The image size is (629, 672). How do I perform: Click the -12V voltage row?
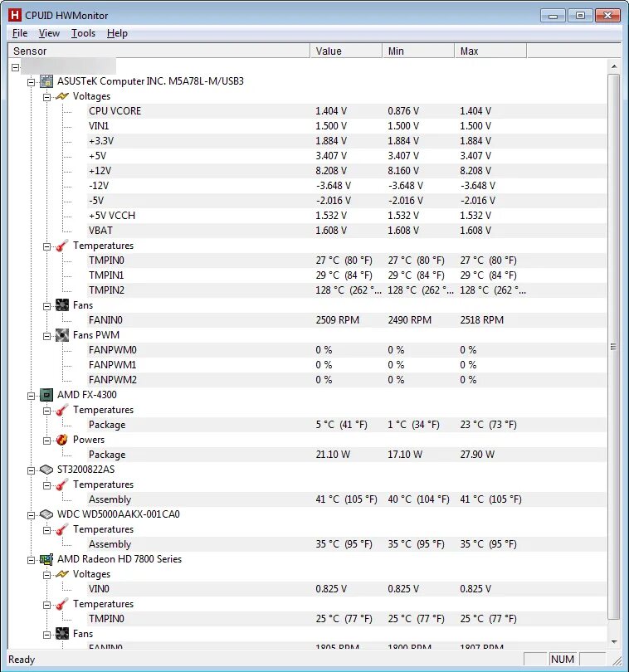pos(346,186)
